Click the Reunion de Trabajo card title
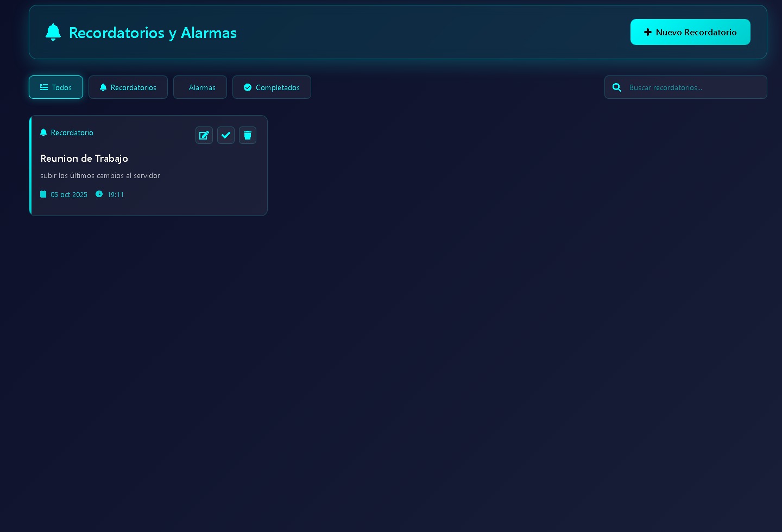The width and height of the screenshot is (782, 532). point(84,159)
